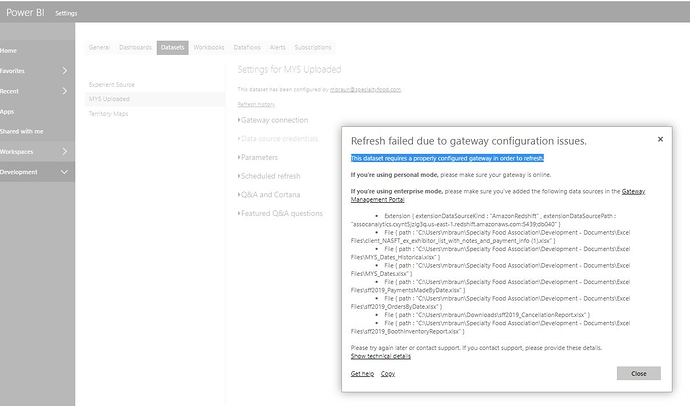Screen dimensions: 690x406
Task: Open Refresh history link
Action: click(x=256, y=104)
